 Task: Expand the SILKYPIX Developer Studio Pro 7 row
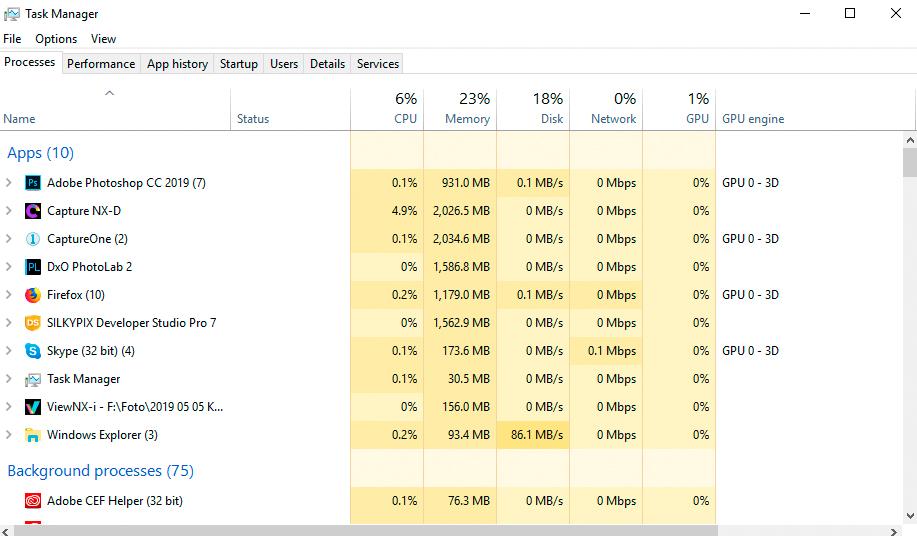point(9,323)
